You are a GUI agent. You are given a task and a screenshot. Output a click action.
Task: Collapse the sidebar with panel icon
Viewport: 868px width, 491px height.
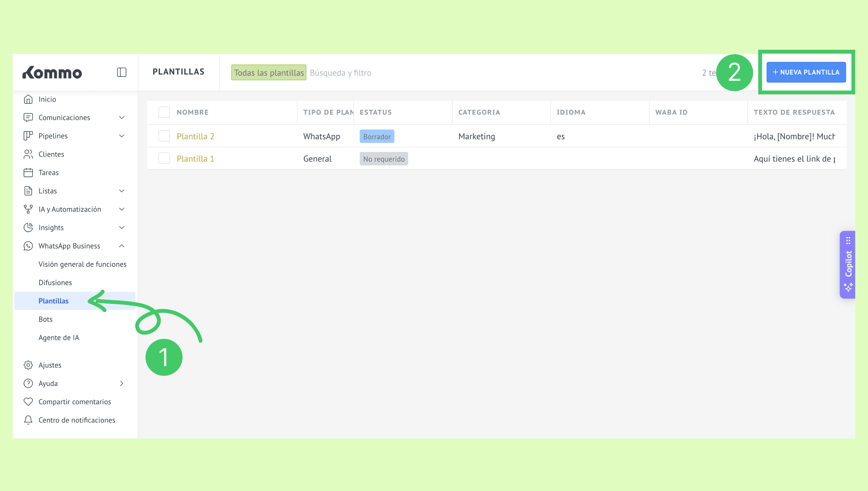click(122, 72)
